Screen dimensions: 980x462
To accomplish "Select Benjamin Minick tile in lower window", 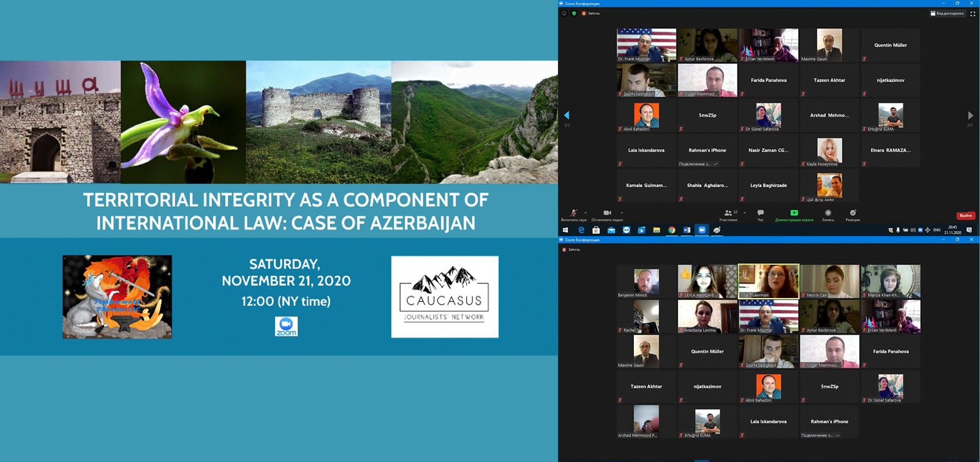I will pos(646,281).
